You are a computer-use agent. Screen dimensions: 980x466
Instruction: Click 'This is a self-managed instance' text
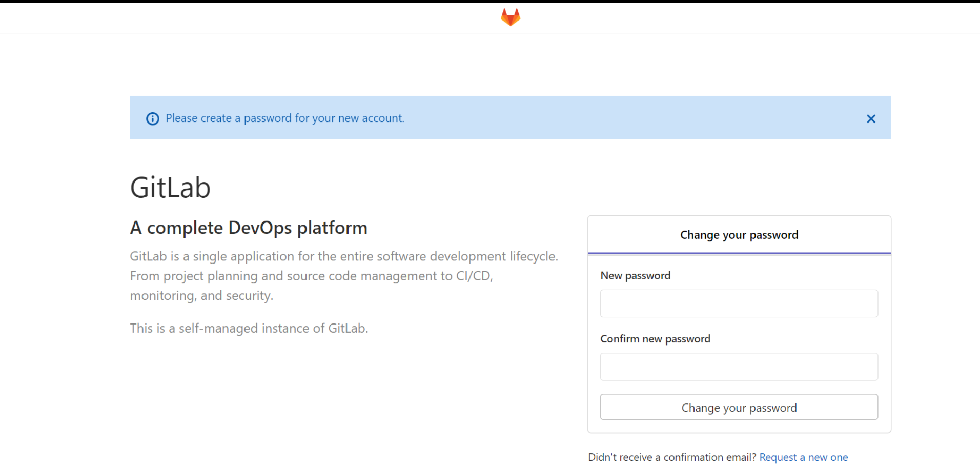point(249,328)
